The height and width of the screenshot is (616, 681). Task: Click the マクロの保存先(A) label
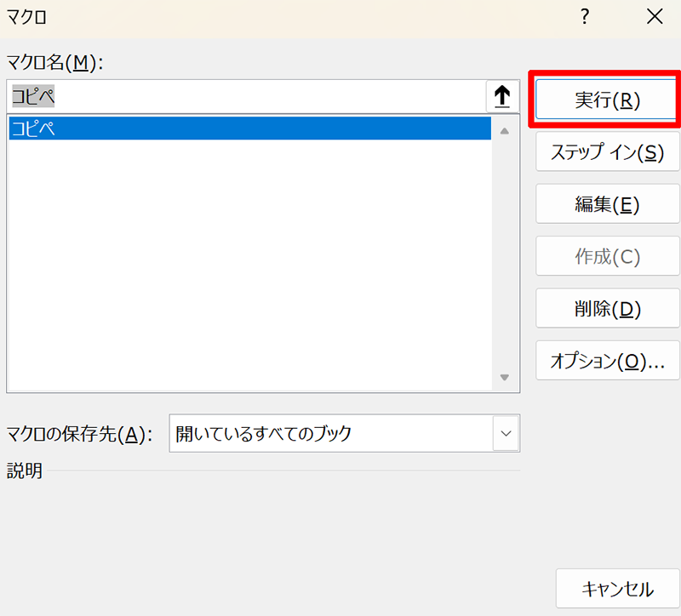tap(79, 434)
